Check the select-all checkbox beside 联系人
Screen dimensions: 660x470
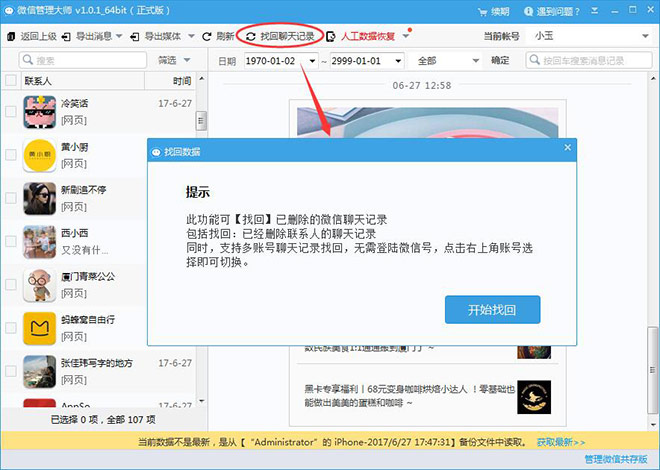[x=11, y=80]
